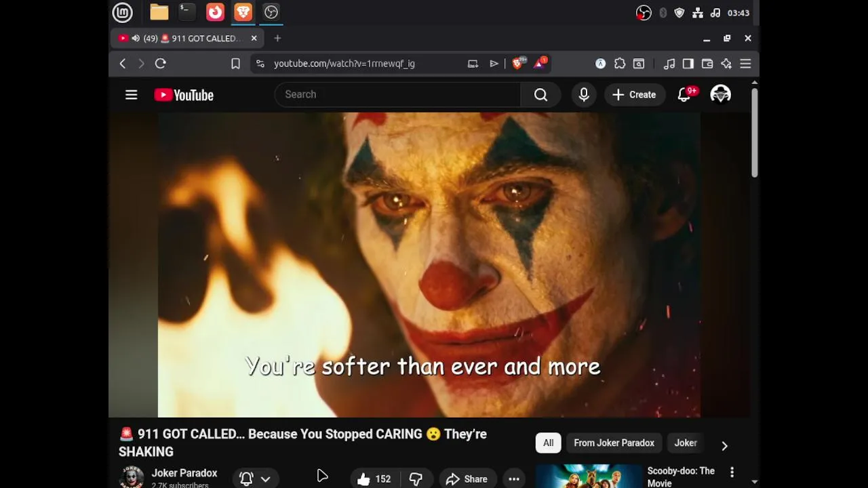Click the youtube.com address bar URL
The height and width of the screenshot is (488, 868).
point(344,64)
